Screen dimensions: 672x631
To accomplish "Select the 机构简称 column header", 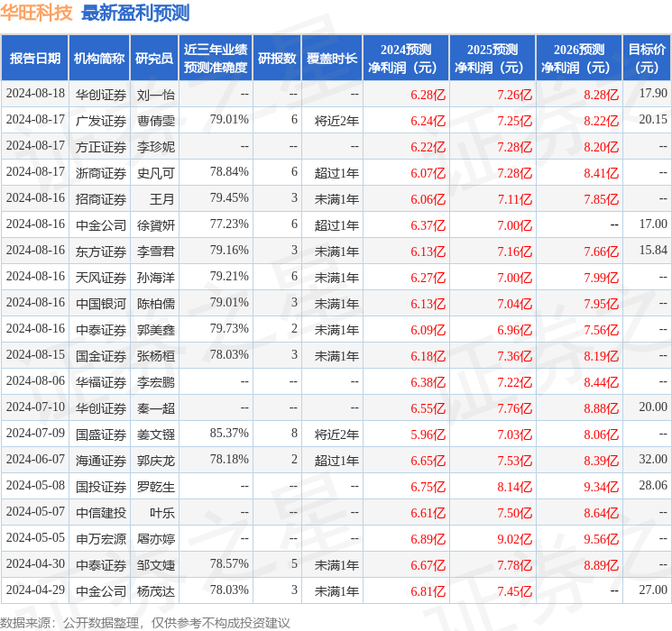I will point(99,59).
